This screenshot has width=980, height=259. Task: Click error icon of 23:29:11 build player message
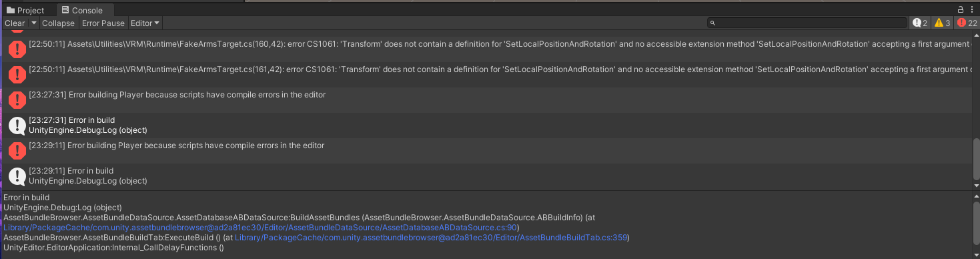pos(17,150)
